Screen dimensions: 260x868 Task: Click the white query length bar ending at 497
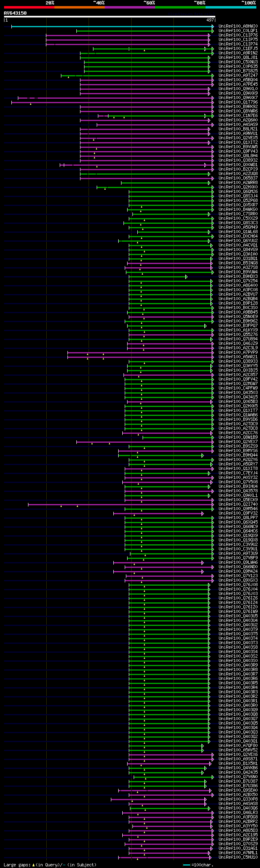(x=109, y=17)
